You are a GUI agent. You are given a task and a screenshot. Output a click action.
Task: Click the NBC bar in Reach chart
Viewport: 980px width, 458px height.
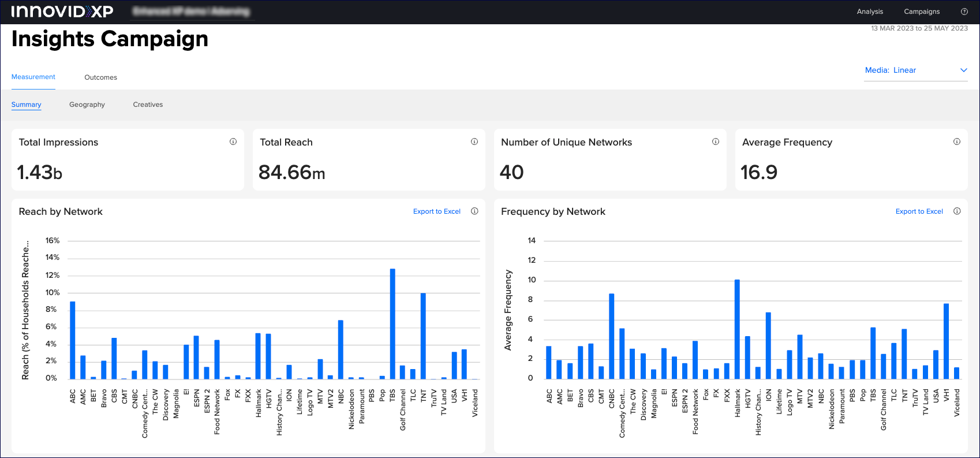pos(341,349)
